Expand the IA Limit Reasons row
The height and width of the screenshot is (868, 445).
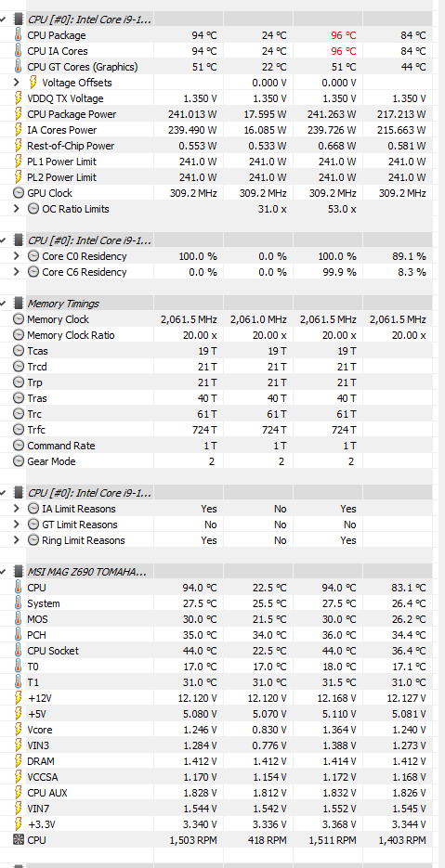point(17,509)
